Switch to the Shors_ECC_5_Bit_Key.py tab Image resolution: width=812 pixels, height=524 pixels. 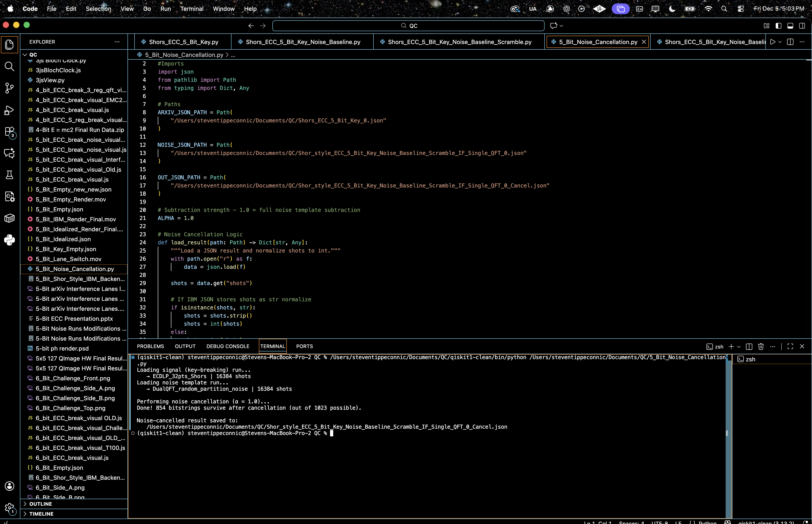click(184, 42)
